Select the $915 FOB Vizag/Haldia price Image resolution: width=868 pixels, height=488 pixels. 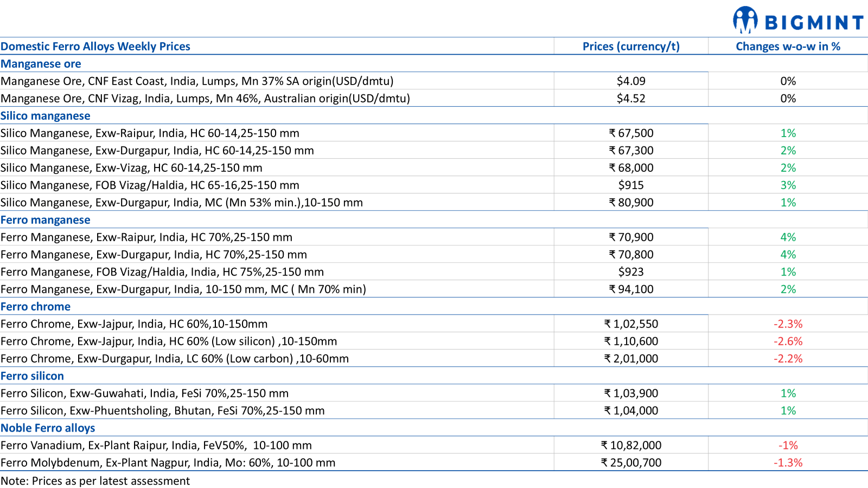click(x=631, y=185)
